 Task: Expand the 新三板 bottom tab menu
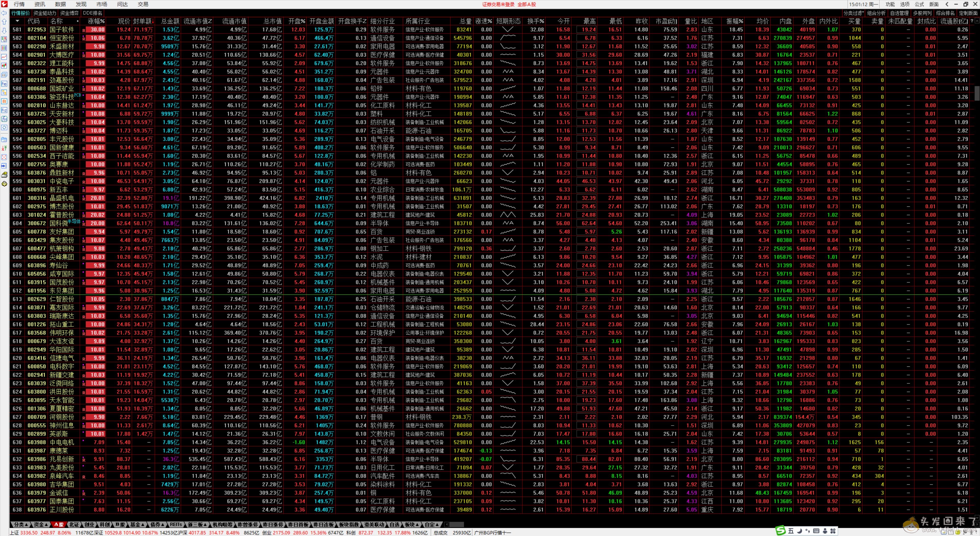197,524
